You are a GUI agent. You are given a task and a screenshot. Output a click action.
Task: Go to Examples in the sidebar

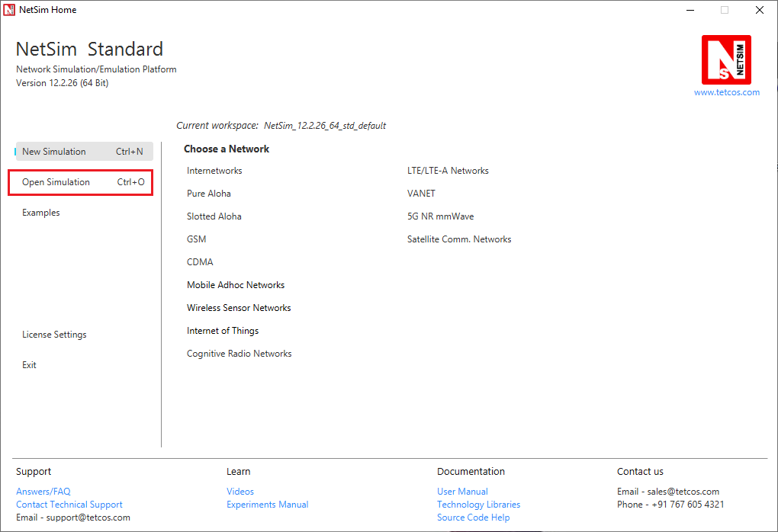point(40,212)
